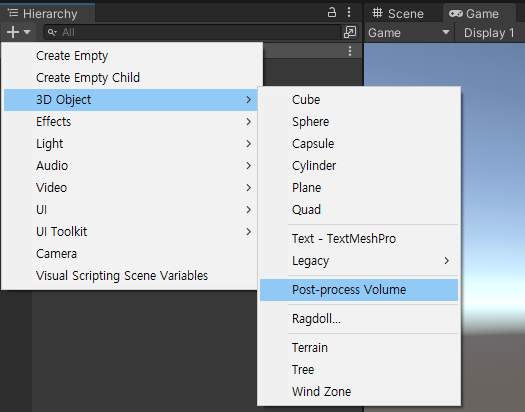This screenshot has height=412, width=525.
Task: Create a Sphere object
Action: 359,122
